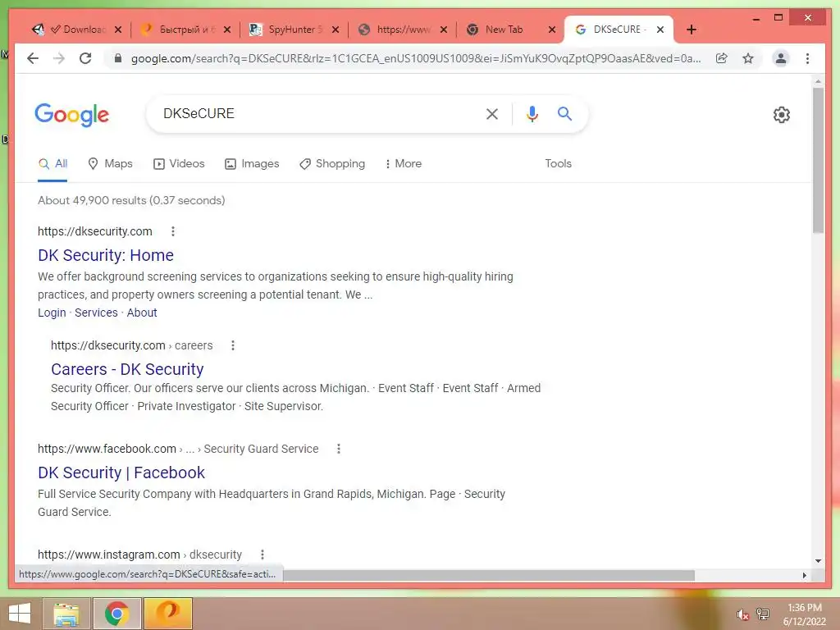Close the New Tab tab
The image size is (840, 630).
[552, 30]
